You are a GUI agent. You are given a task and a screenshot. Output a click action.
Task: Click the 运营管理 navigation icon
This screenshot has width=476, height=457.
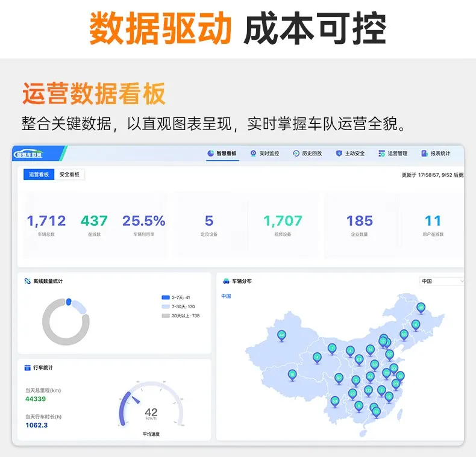point(382,154)
